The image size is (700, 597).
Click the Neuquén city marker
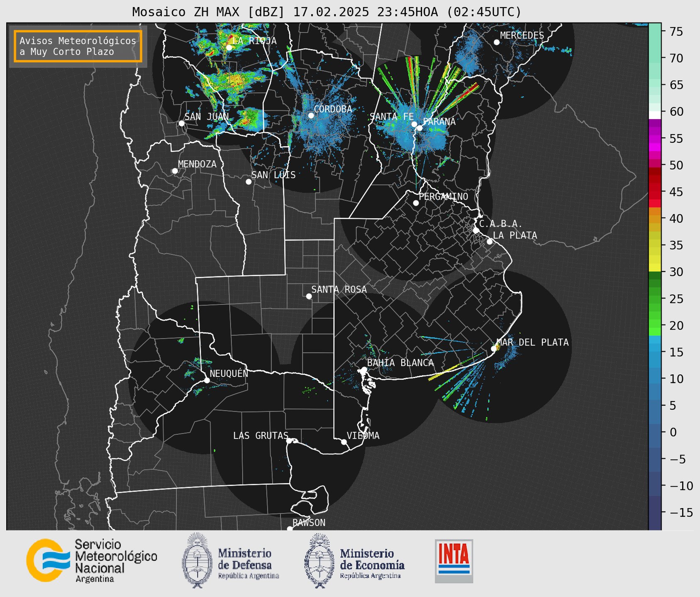[207, 380]
